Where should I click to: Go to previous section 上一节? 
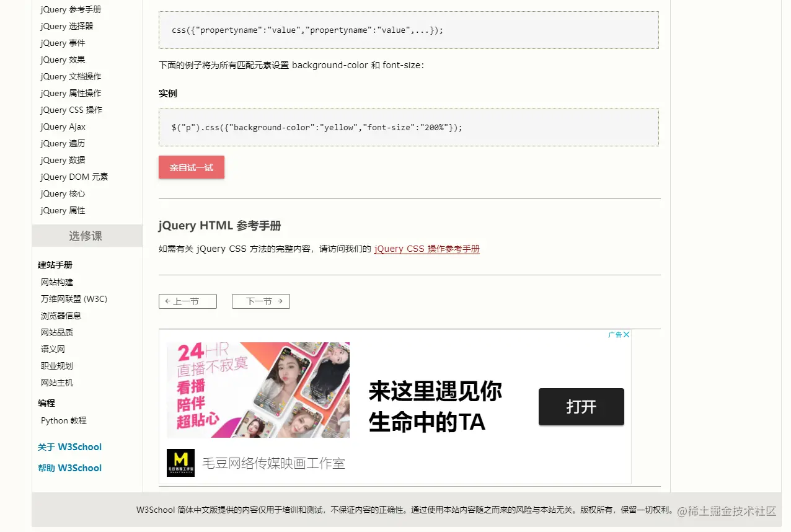pos(188,301)
